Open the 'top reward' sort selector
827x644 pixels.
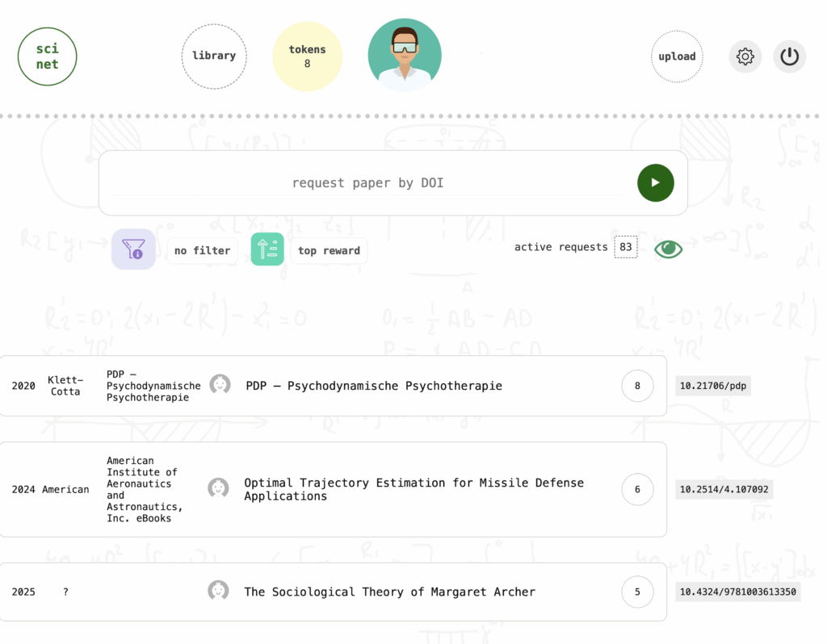(329, 251)
